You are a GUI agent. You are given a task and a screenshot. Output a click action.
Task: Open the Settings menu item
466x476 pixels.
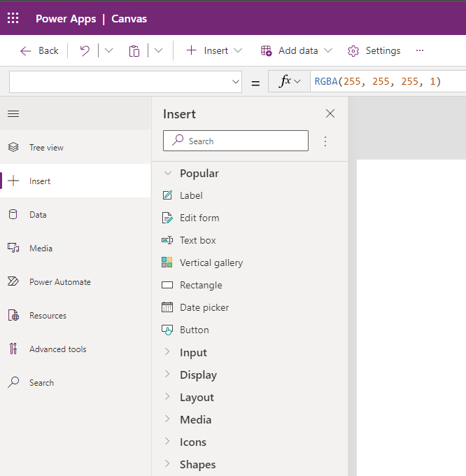click(x=374, y=50)
